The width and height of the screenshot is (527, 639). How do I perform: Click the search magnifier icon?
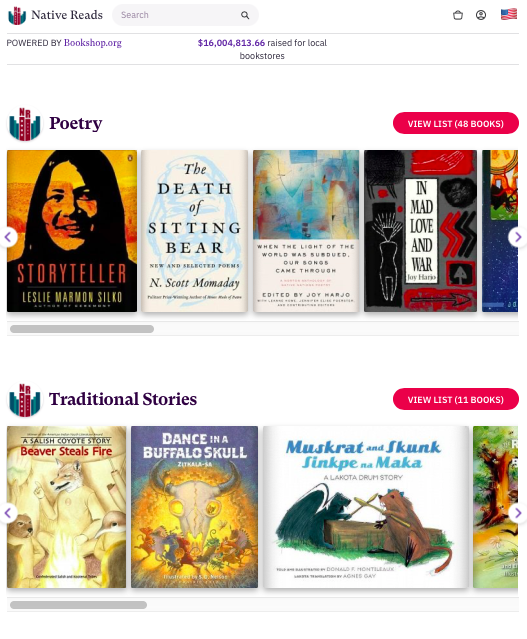tap(245, 15)
